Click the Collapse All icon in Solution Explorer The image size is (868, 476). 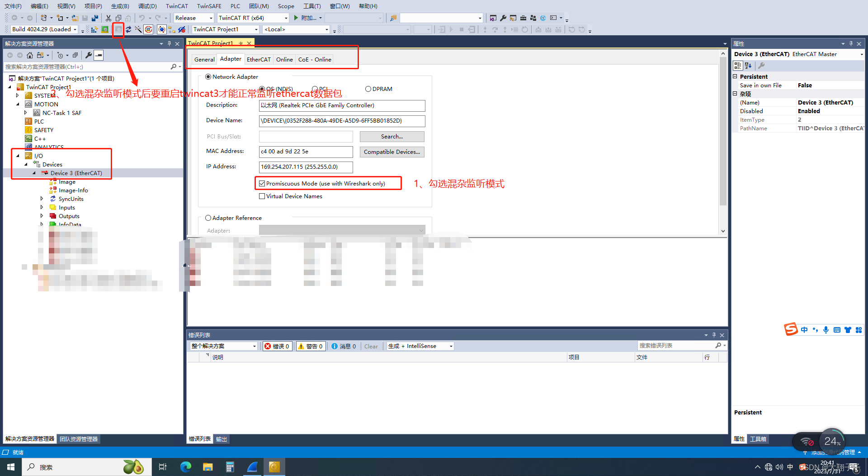pyautogui.click(x=75, y=55)
